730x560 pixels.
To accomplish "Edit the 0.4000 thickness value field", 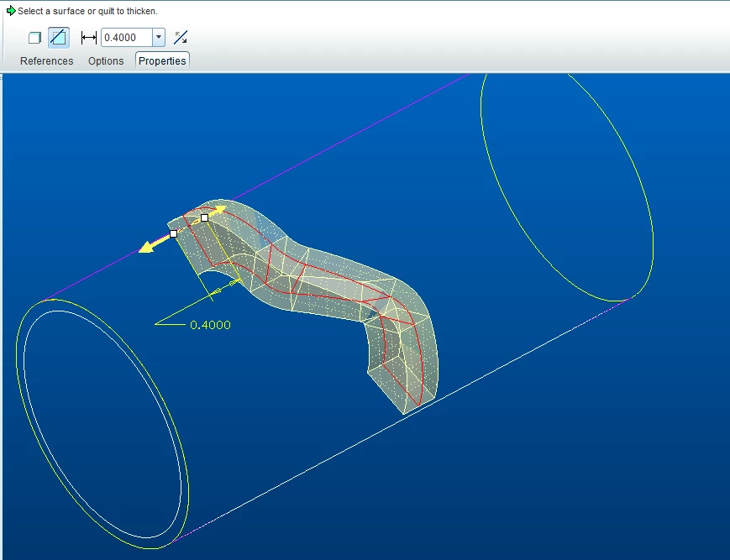I will (x=127, y=38).
